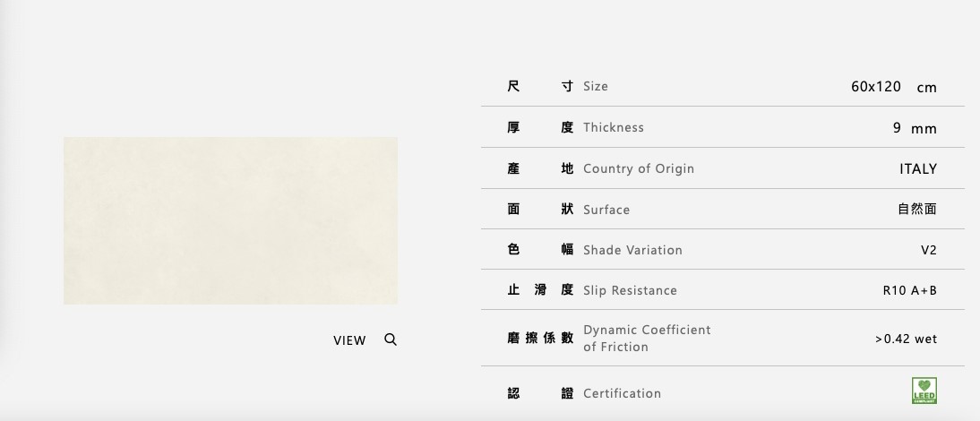The height and width of the screenshot is (421, 980).
Task: Click the 磨擦係數 Chinese label
Action: (x=539, y=338)
